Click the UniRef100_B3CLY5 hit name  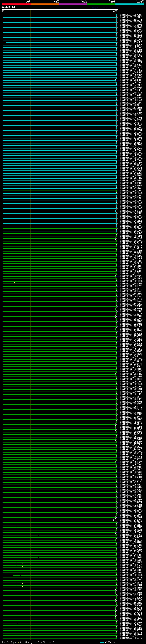[131, 286]
